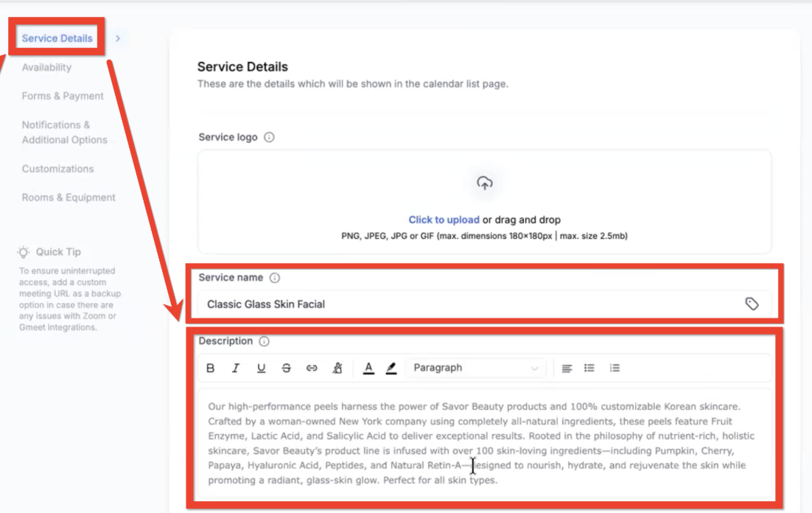
Task: Open the highlight color picker
Action: [x=391, y=368]
